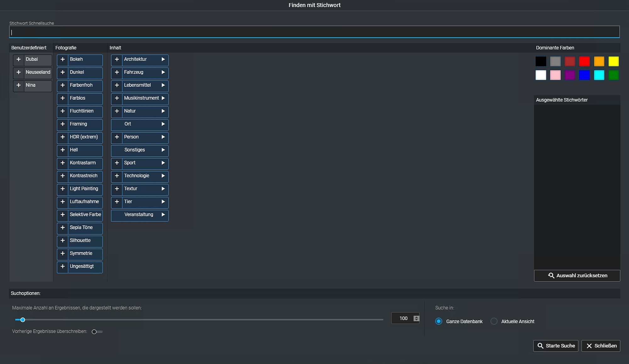Add HDR (extrem) via plus icon
Viewport: 629px width, 364px height.
[63, 137]
